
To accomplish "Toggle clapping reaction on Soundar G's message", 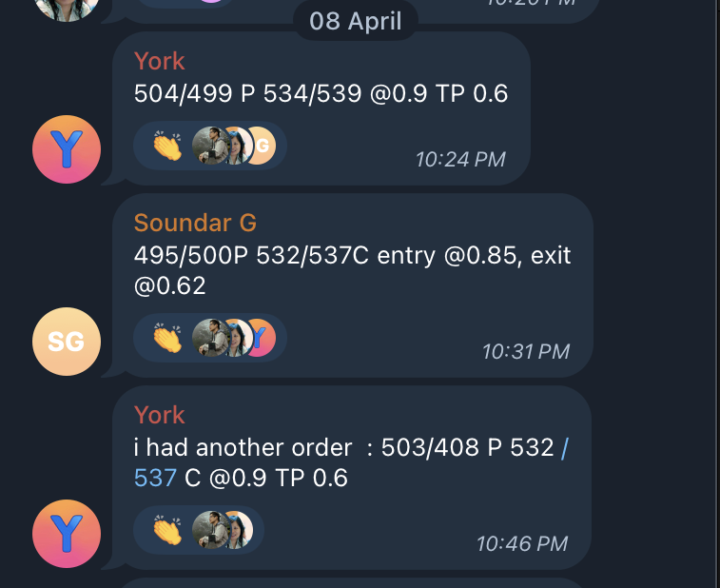I will [x=167, y=338].
